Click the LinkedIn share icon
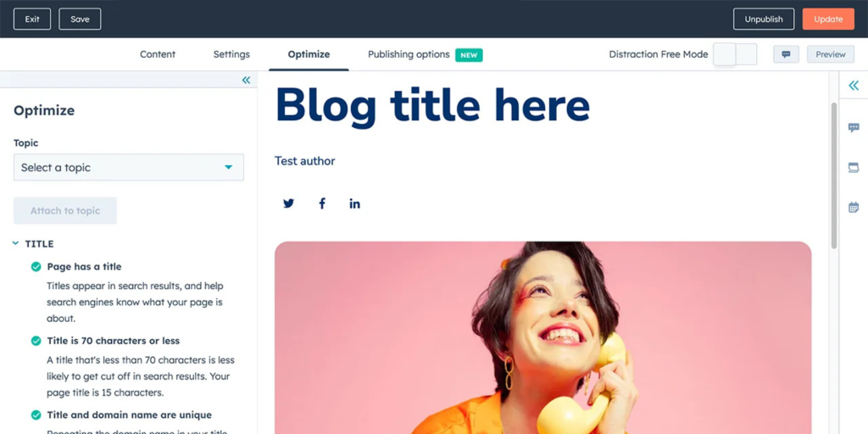The height and width of the screenshot is (434, 868). pyautogui.click(x=355, y=203)
